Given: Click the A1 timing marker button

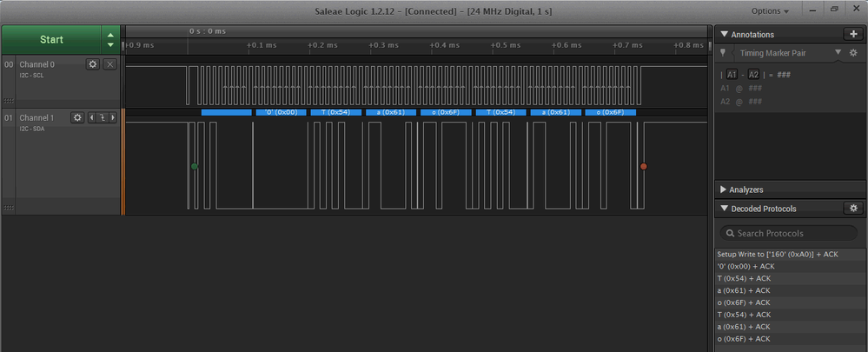Looking at the screenshot, I should click(732, 75).
